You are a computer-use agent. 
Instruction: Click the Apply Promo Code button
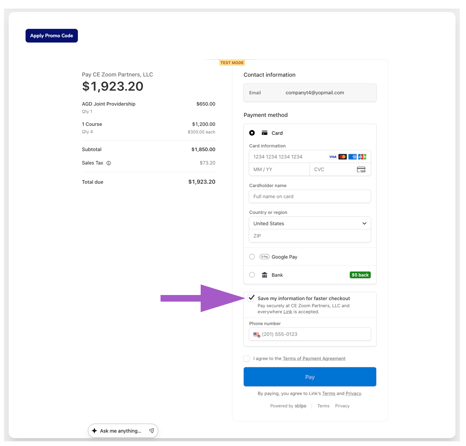point(52,36)
